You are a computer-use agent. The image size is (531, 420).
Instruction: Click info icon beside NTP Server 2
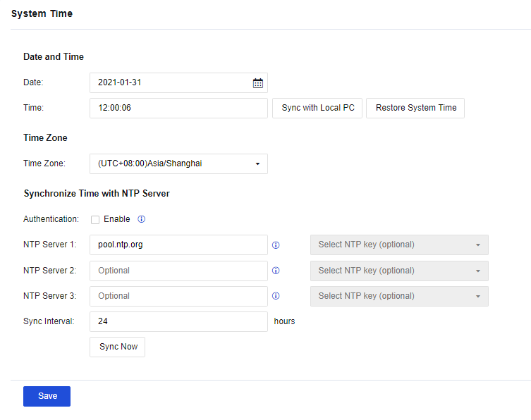click(x=276, y=271)
